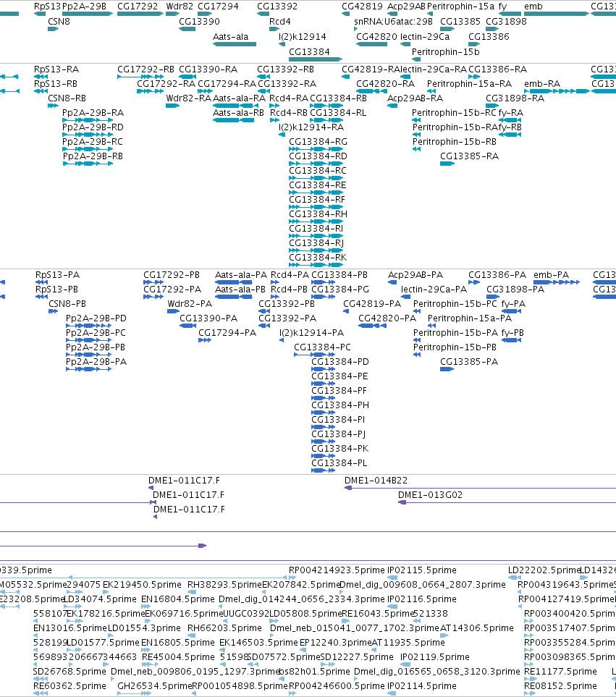Select protein RpS13-PB label

[57, 289]
